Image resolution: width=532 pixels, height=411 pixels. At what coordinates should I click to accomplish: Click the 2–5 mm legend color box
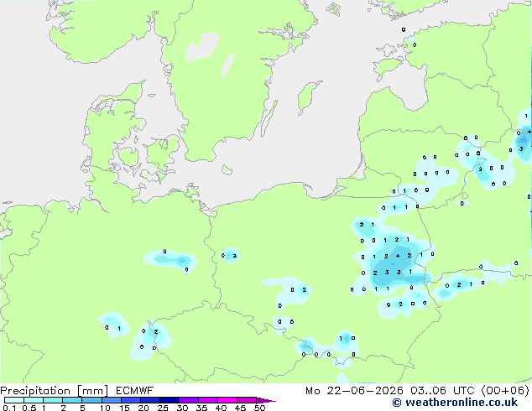click(x=72, y=400)
